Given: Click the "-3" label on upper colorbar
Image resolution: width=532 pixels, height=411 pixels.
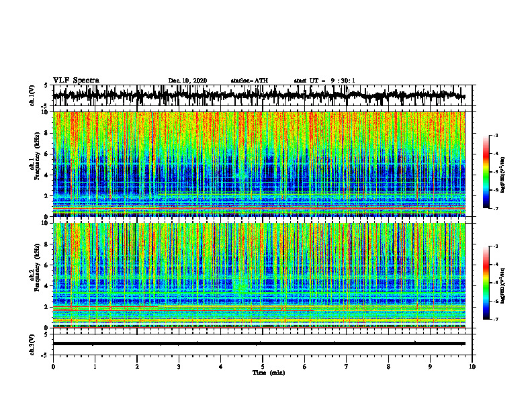Looking at the screenshot, I should pos(496,135).
